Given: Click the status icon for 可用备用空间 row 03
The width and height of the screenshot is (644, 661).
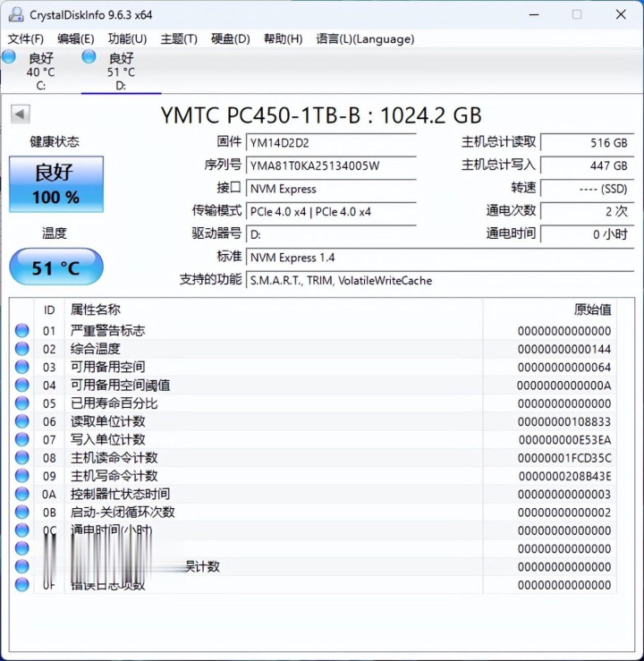Looking at the screenshot, I should (22, 367).
